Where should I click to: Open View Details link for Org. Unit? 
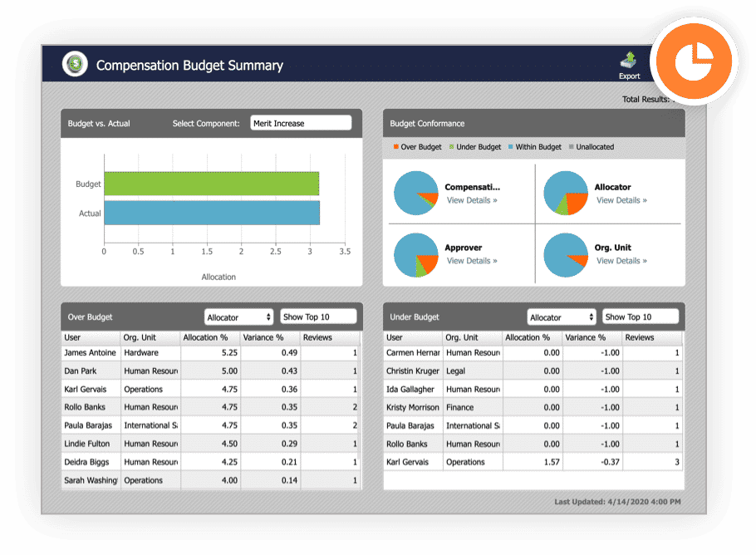pos(621,261)
